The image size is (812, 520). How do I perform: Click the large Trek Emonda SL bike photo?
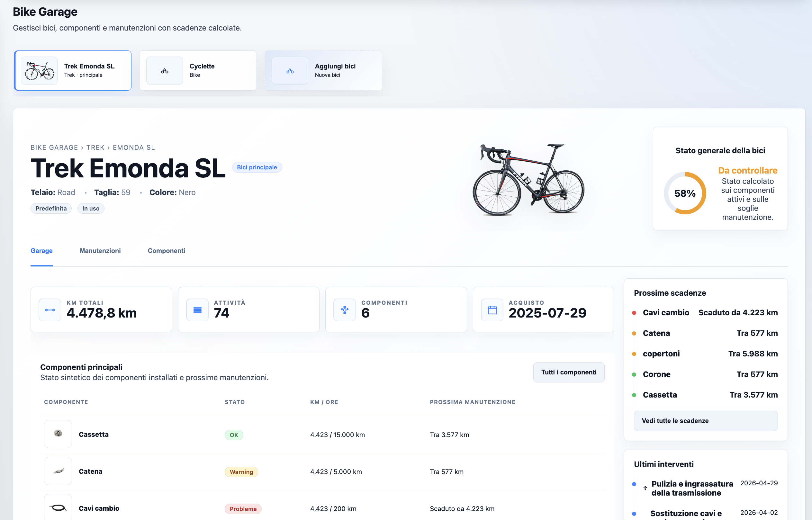point(528,180)
